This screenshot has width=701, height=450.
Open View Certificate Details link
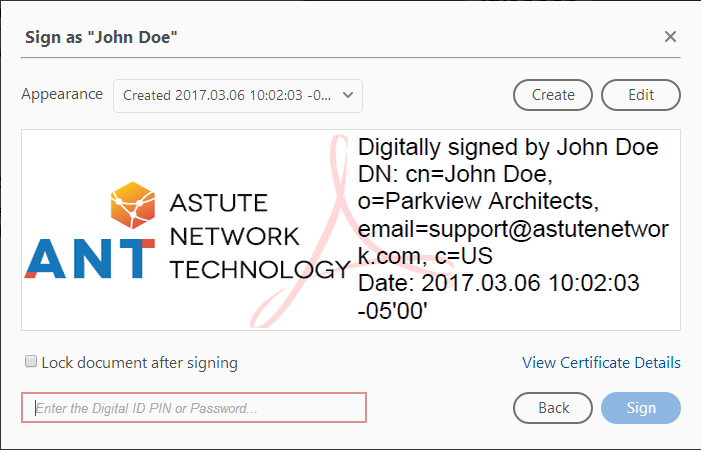601,362
